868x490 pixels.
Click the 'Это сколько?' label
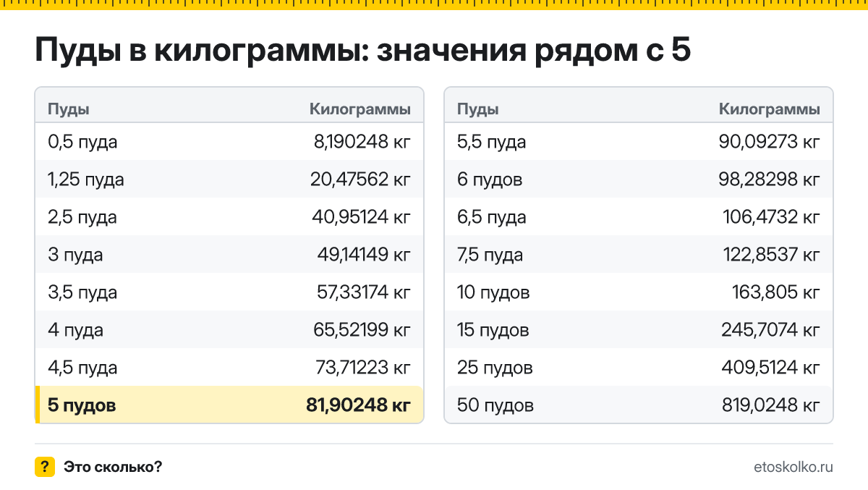(113, 467)
